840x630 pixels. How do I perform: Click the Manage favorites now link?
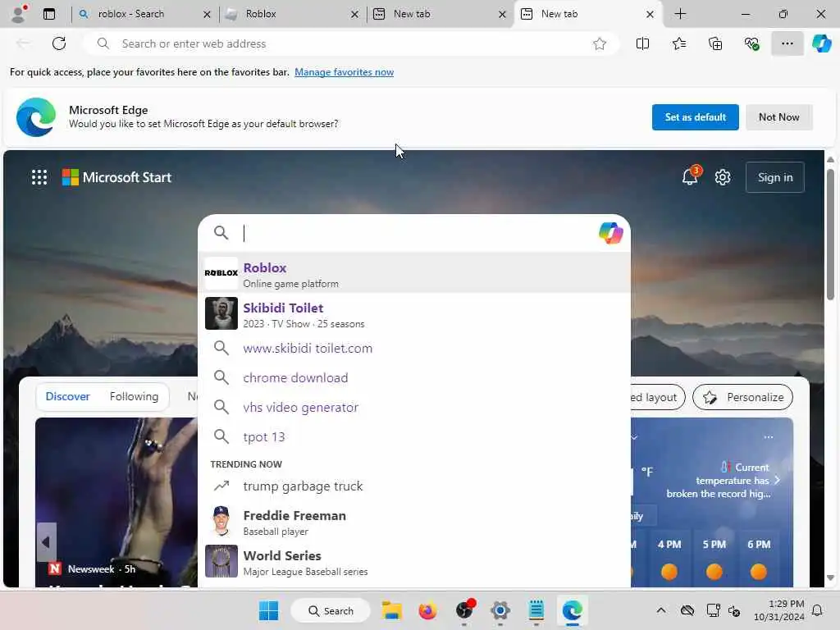(344, 72)
